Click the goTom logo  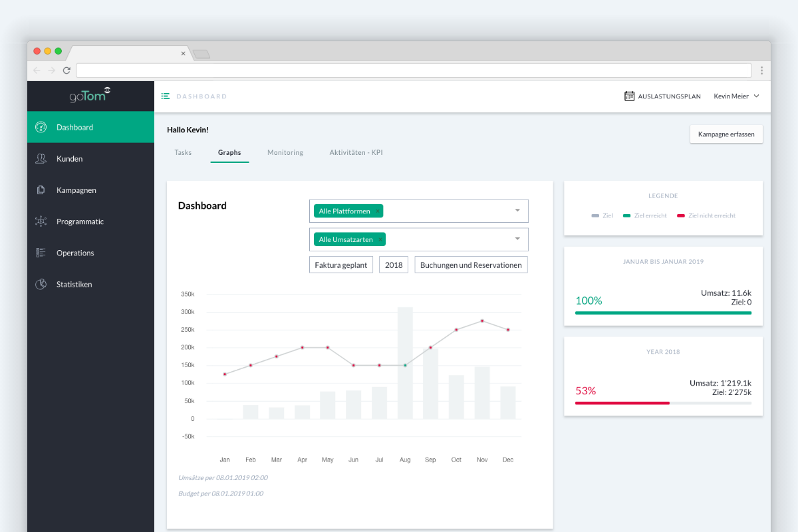tap(90, 96)
